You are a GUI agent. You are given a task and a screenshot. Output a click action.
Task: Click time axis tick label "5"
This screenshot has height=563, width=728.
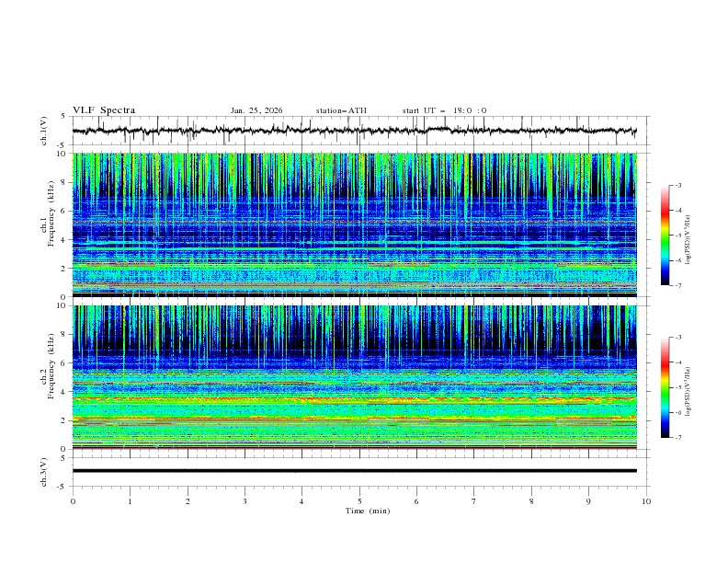pos(359,501)
